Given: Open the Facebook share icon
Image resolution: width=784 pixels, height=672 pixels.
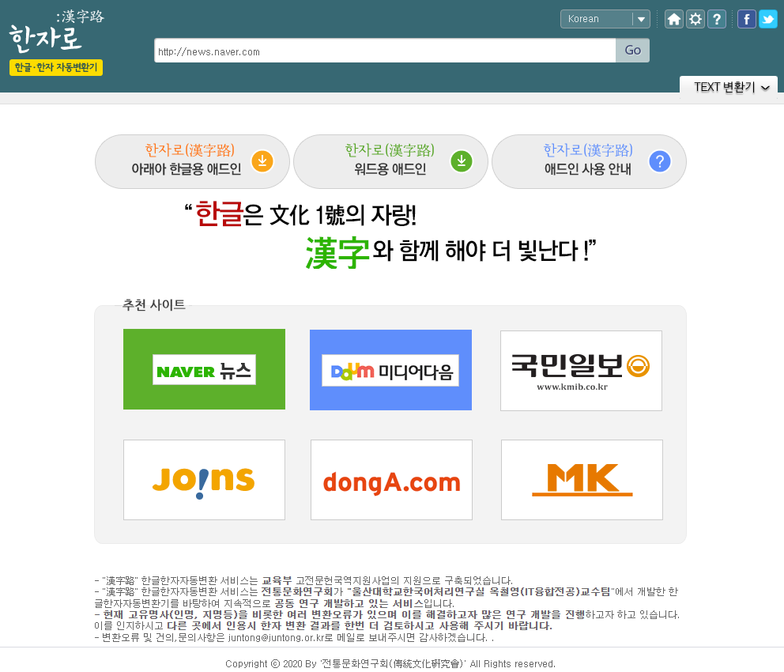Looking at the screenshot, I should click(x=747, y=20).
